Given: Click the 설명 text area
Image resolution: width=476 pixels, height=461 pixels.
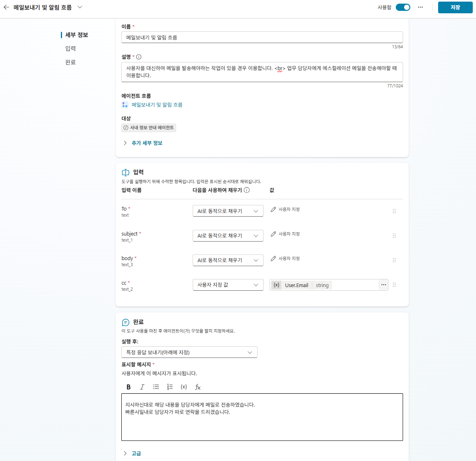Looking at the screenshot, I should 262,72.
